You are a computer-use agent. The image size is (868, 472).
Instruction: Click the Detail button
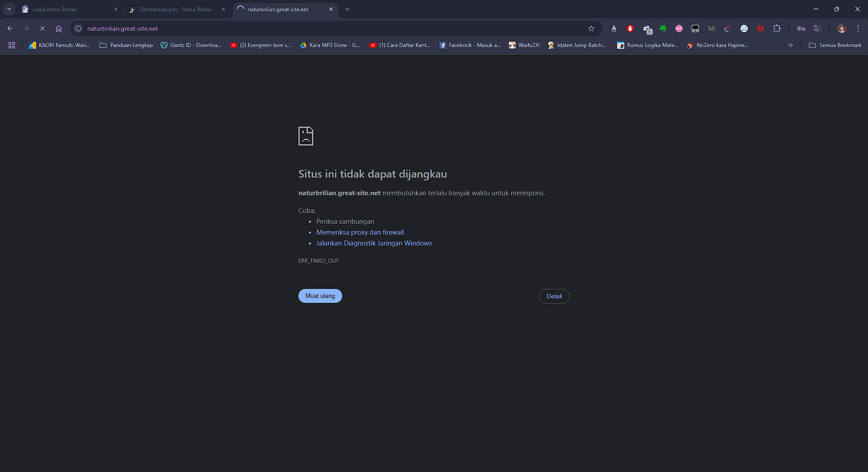pos(554,296)
